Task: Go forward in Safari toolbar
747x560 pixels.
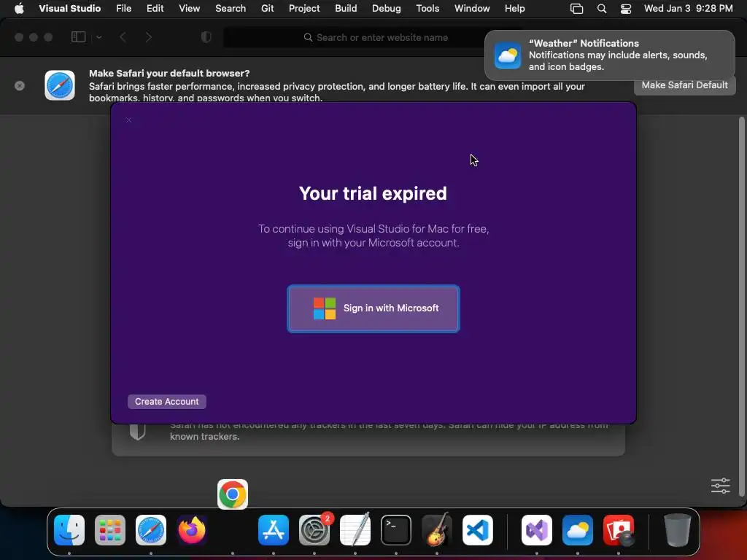Action: coord(149,37)
